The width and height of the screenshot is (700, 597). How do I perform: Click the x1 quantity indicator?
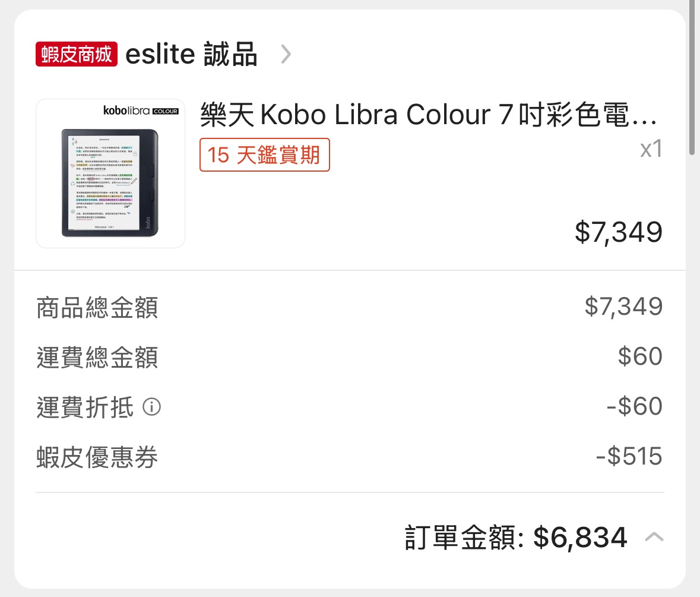click(651, 150)
